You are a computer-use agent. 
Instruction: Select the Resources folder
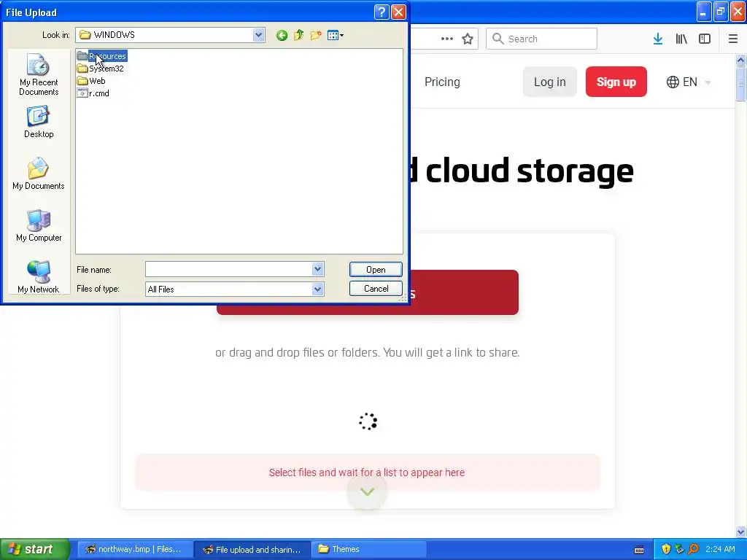coord(102,56)
